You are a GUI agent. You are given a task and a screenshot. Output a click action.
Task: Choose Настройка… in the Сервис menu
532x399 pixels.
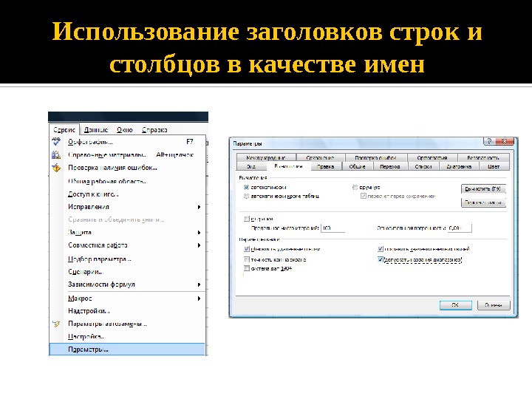(127, 337)
